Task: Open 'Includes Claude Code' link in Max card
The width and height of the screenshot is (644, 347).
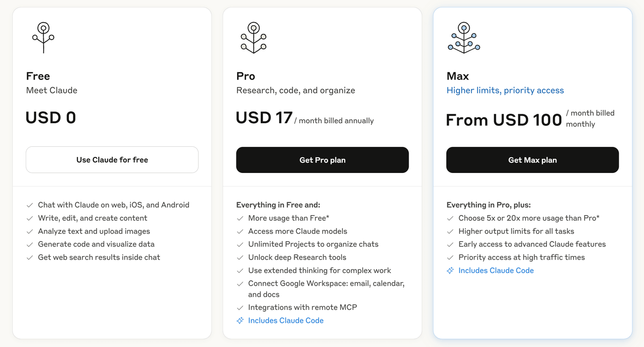Action: [x=496, y=271]
